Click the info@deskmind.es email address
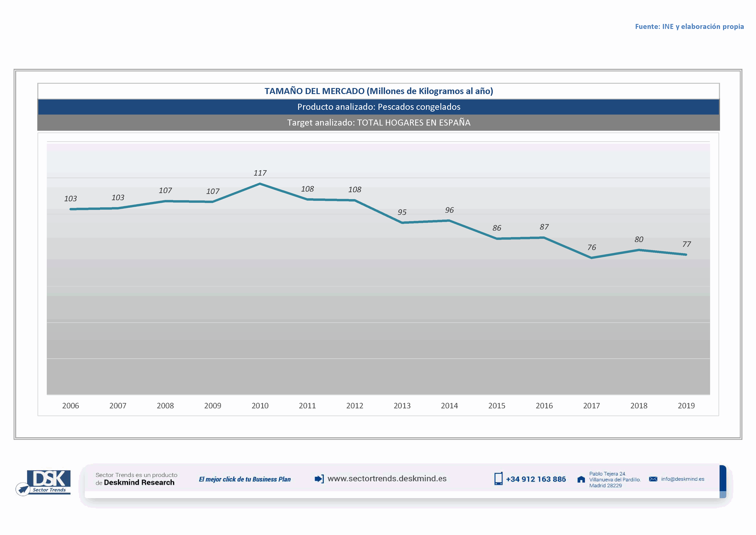Image resolution: width=756 pixels, height=535 pixels. (x=682, y=479)
